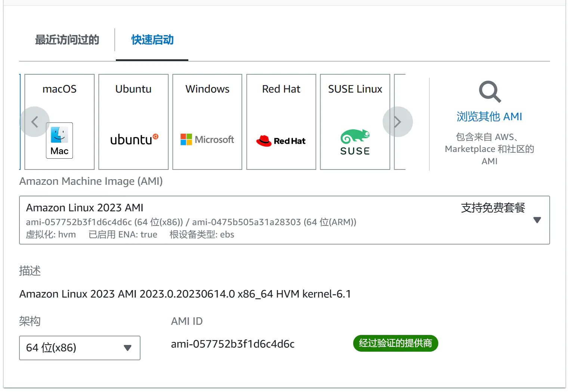Click the next arrow in the AMI carousel

398,122
